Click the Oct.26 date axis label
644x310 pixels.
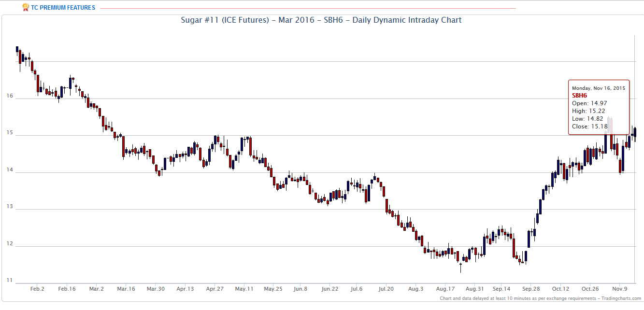590,289
